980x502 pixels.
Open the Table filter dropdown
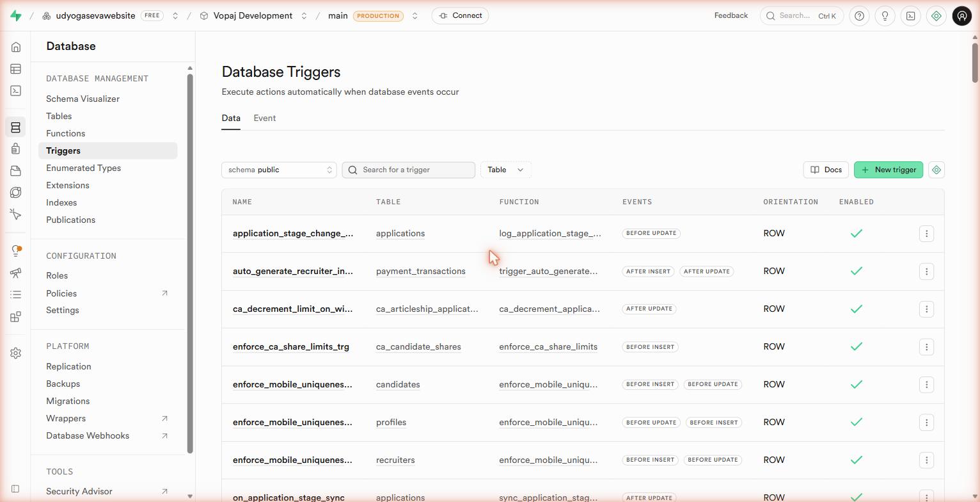pos(506,170)
